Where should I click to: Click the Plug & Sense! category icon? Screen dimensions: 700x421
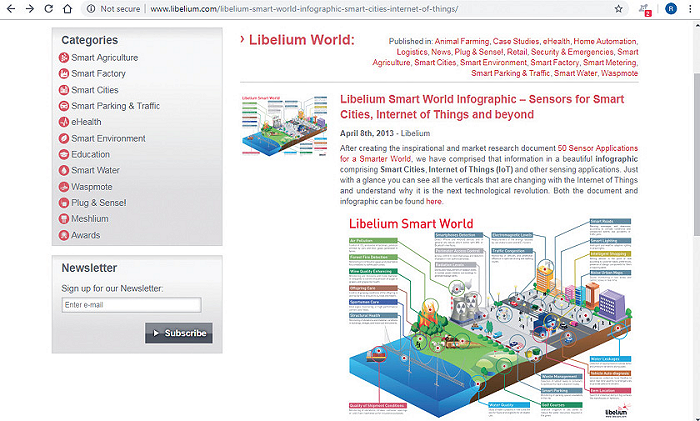tap(64, 203)
